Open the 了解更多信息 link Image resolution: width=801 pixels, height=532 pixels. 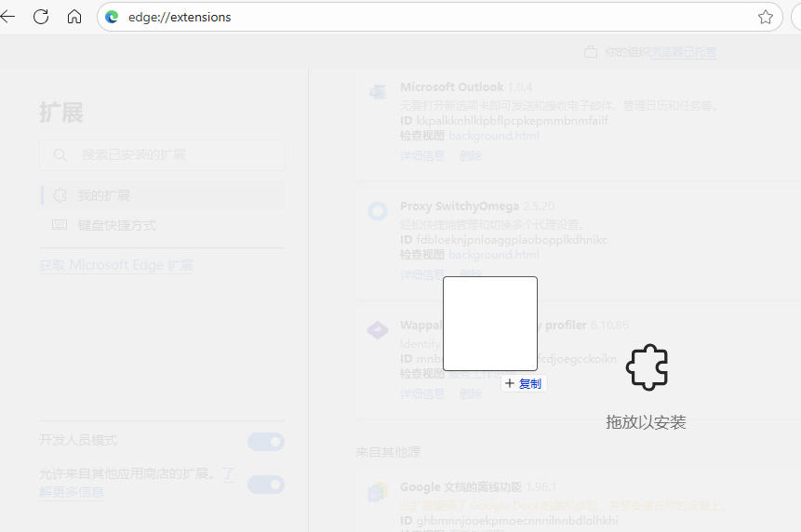point(72,492)
